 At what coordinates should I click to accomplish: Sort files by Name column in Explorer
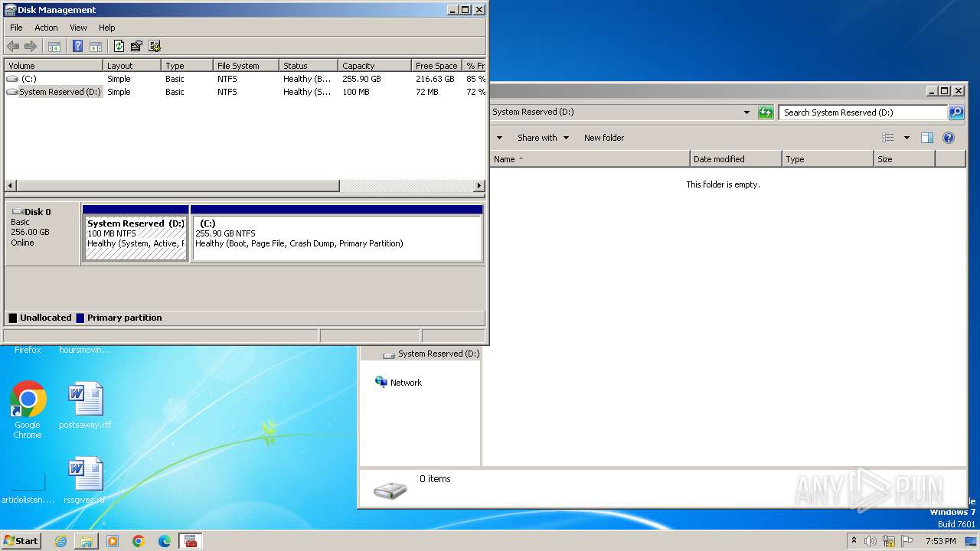(590, 159)
